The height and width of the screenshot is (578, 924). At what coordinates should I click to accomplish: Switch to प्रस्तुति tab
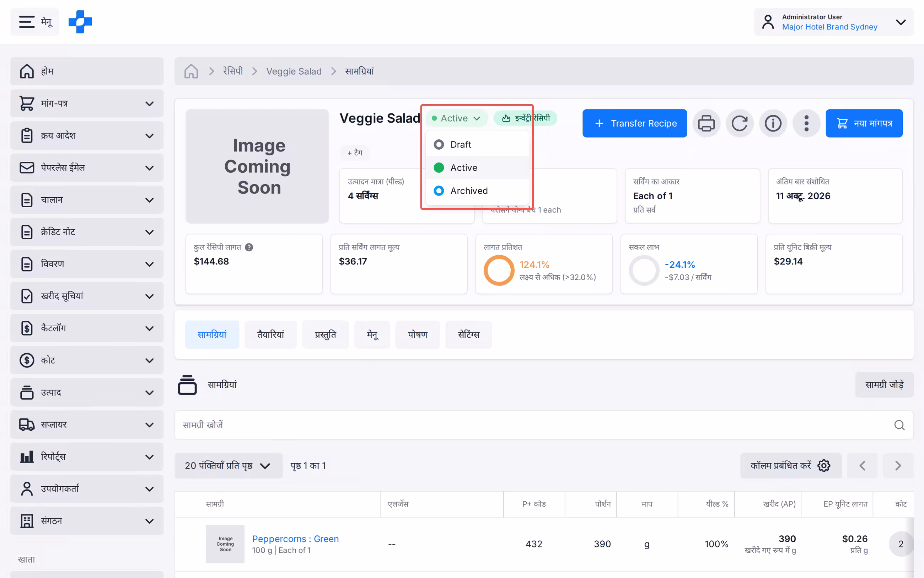(x=326, y=335)
